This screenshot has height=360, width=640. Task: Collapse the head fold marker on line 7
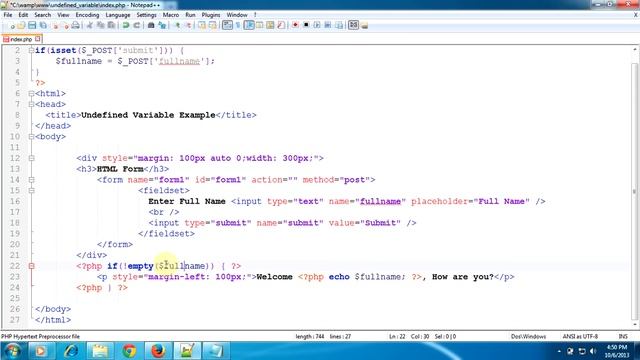click(x=31, y=104)
